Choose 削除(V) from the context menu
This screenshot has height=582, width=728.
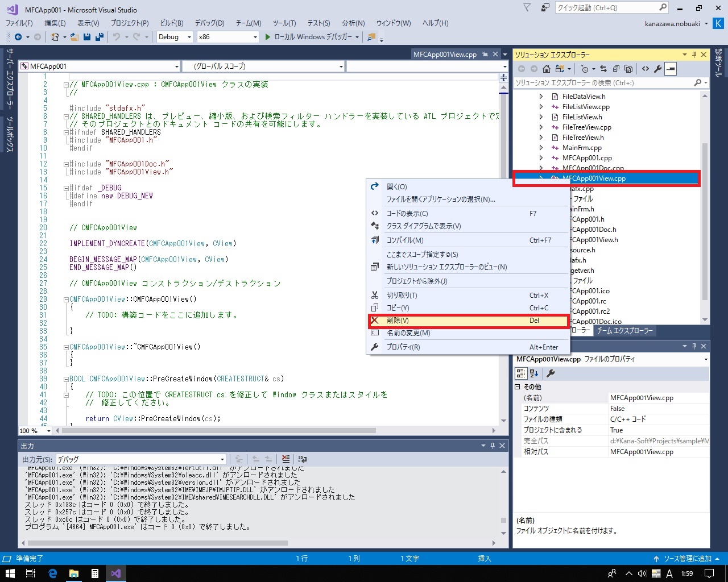pos(468,321)
